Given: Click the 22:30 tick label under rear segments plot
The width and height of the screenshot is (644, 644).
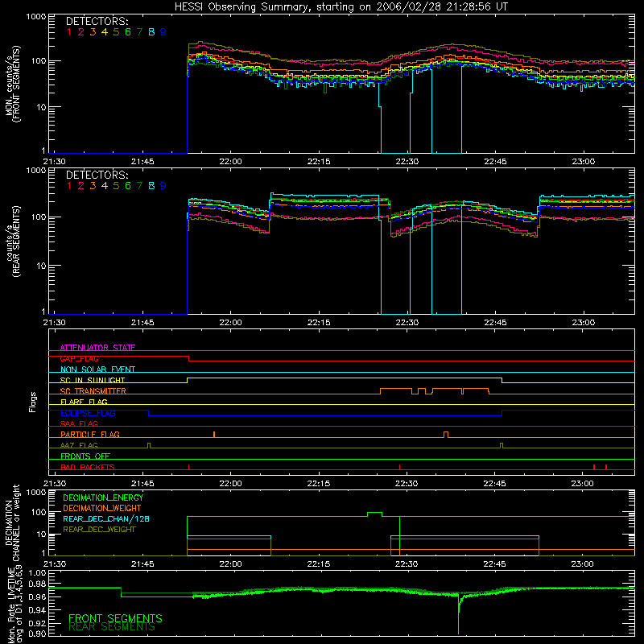Looking at the screenshot, I should coord(407,323).
